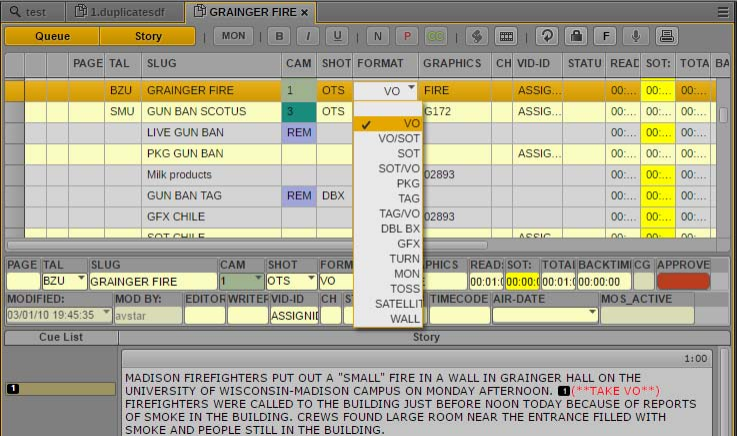The image size is (737, 436).
Task: Click the yellow SOT time field in form
Action: pos(522,281)
